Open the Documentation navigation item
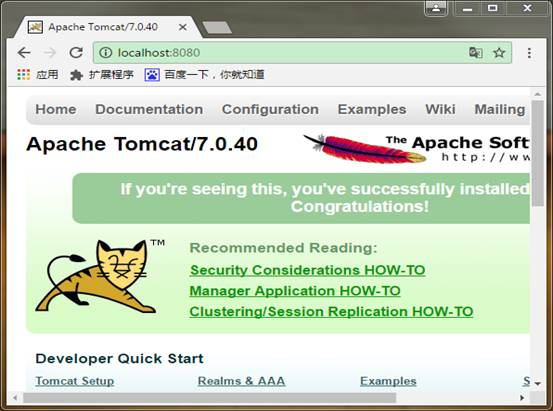This screenshot has width=553, height=411. pyautogui.click(x=149, y=109)
